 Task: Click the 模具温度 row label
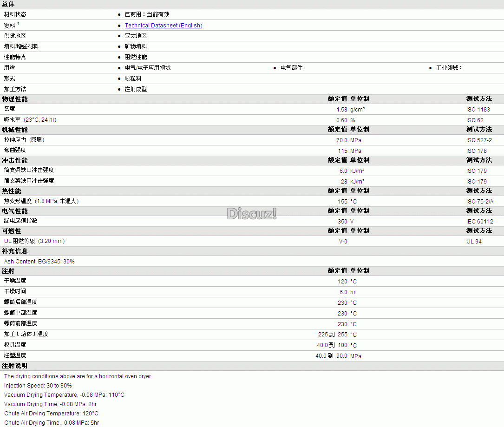point(15,345)
